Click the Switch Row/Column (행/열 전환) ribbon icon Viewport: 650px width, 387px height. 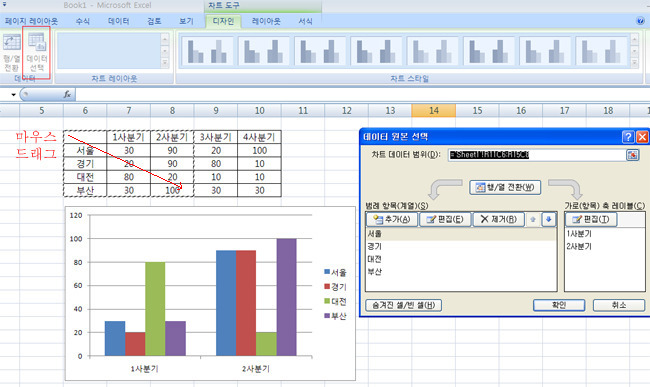(12, 53)
